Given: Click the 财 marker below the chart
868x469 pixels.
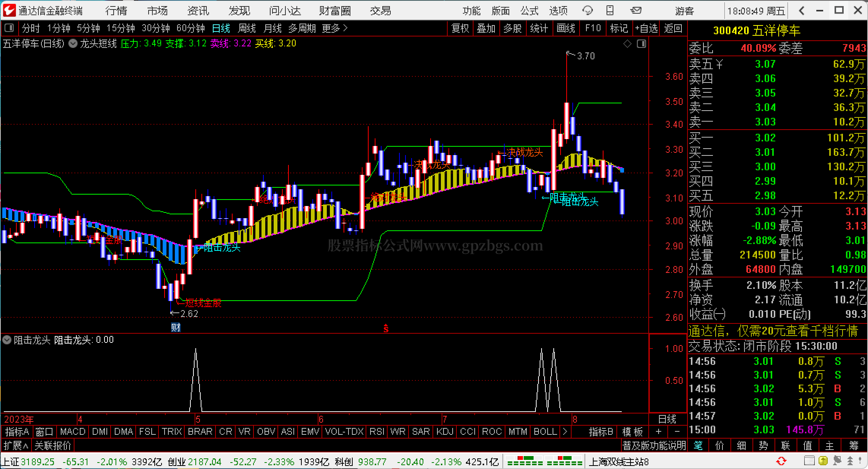Looking at the screenshot, I should point(176,327).
